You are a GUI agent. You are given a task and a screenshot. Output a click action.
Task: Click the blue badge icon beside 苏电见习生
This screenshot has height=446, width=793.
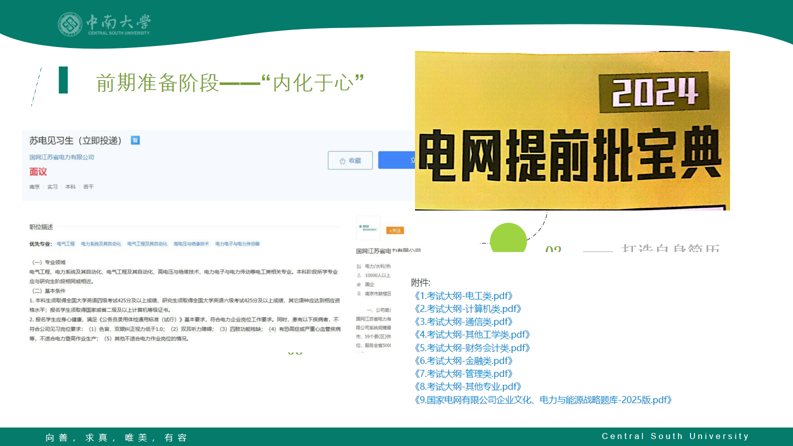click(135, 141)
